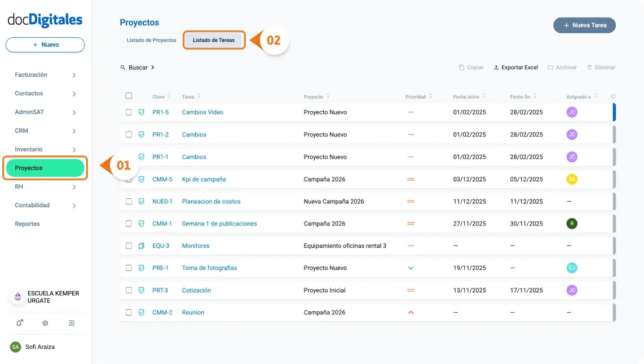
Task: Click the logout icon beside the gear
Action: (71, 323)
